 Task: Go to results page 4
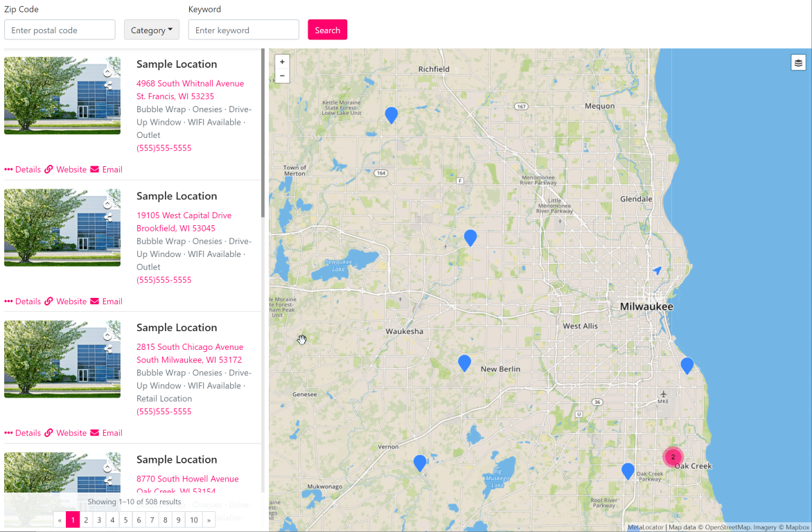tap(112, 520)
